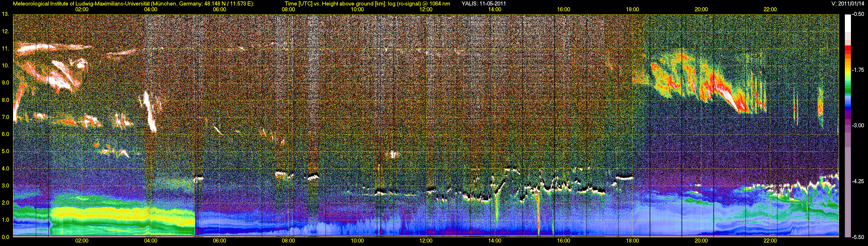Click the 4.0 km height axis label
The height and width of the screenshot is (246, 868).
point(5,168)
